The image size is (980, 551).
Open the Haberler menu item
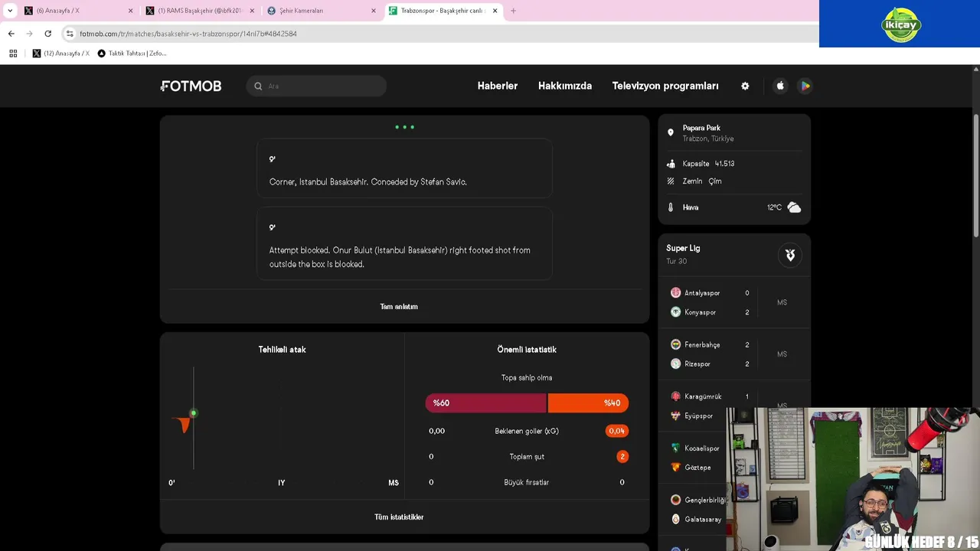click(x=498, y=86)
